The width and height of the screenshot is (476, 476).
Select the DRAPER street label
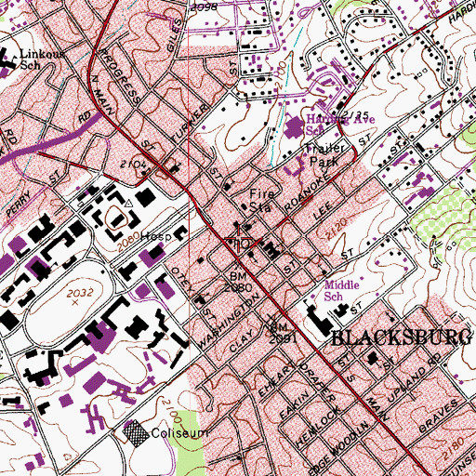[x=318, y=382]
